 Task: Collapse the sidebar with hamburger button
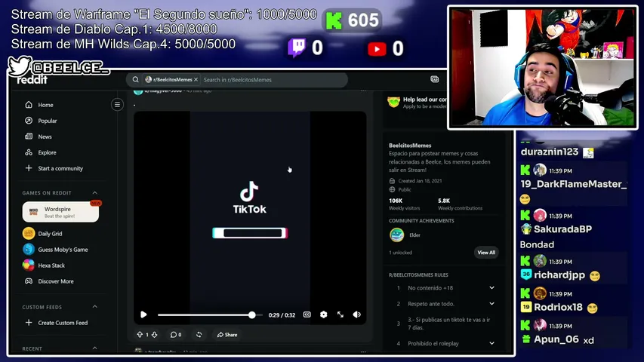[117, 105]
